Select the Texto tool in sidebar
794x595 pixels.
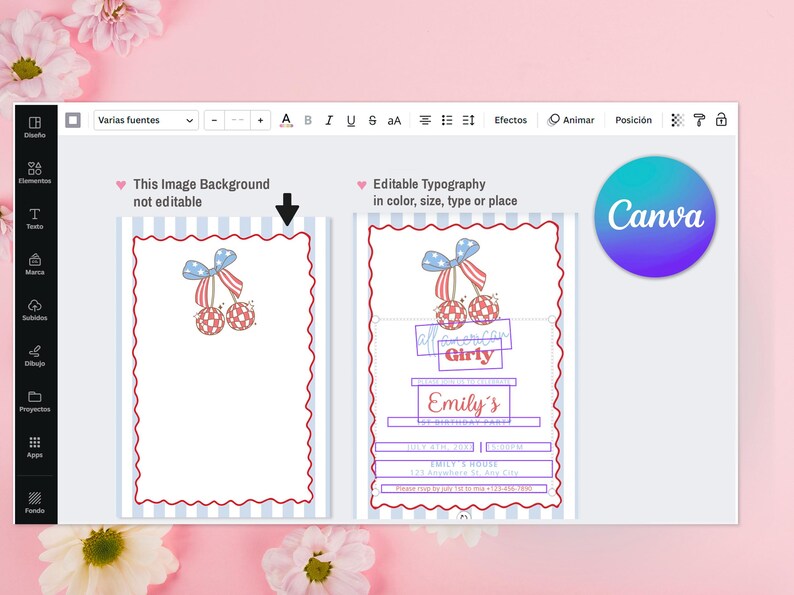pyautogui.click(x=34, y=218)
